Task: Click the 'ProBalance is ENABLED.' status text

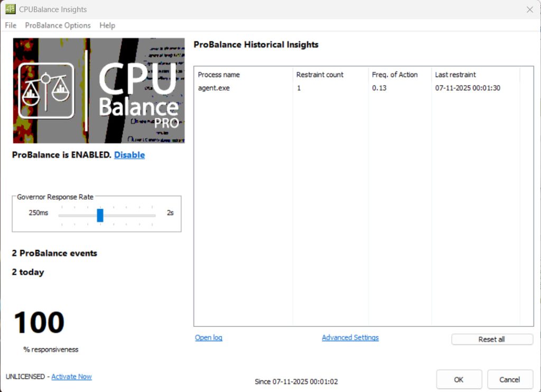Action: point(61,155)
